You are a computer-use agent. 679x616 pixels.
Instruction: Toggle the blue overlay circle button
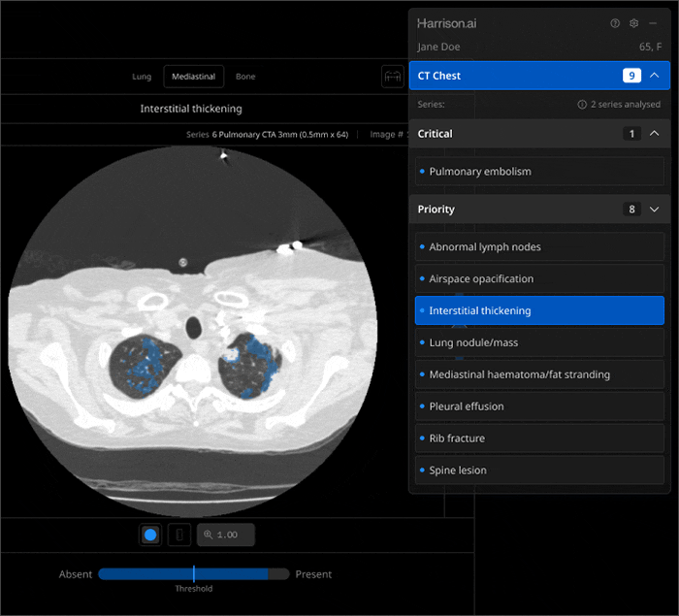coord(150,535)
